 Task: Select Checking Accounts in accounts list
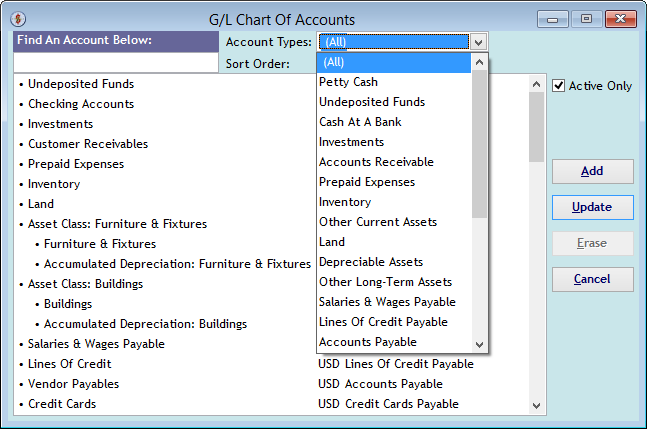click(81, 104)
